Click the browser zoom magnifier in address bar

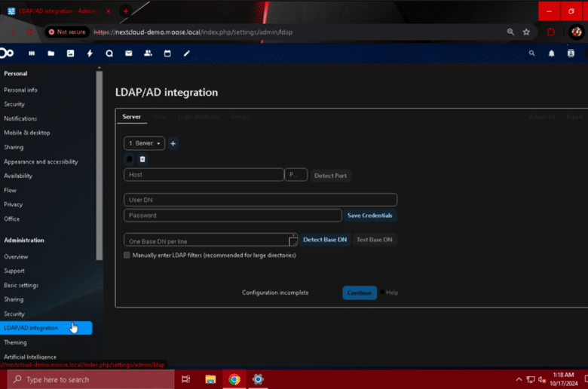[510, 32]
